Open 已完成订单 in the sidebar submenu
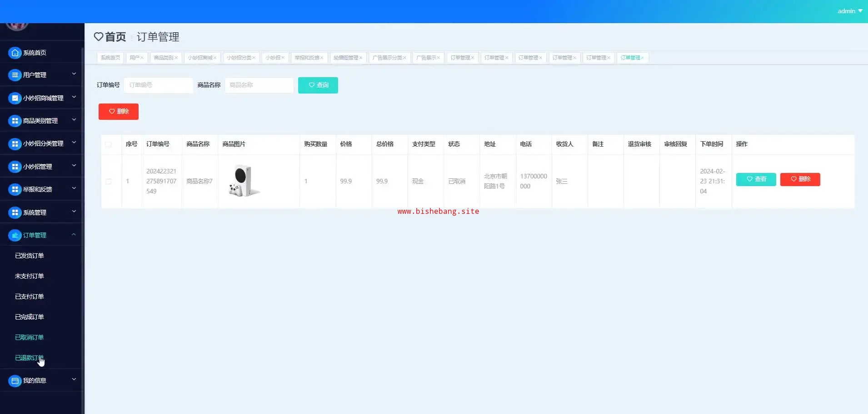Image resolution: width=868 pixels, height=414 pixels. pos(30,317)
